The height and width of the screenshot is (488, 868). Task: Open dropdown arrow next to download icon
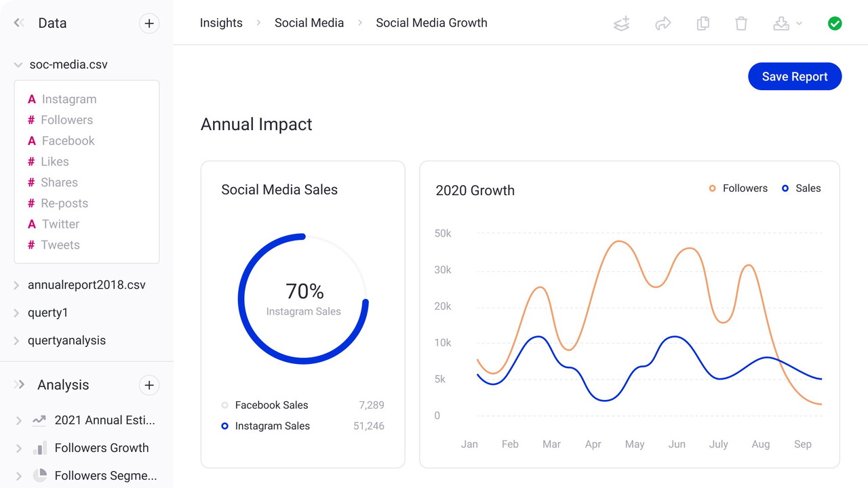[x=799, y=24]
